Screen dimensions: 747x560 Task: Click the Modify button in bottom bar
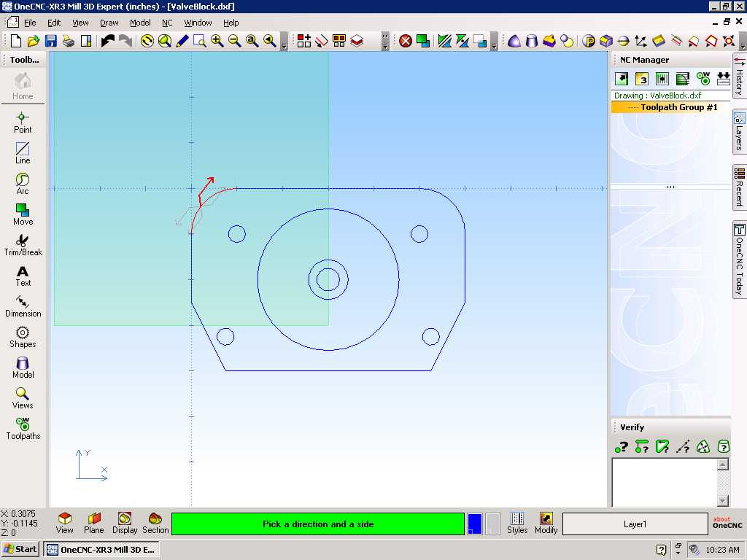(x=546, y=524)
